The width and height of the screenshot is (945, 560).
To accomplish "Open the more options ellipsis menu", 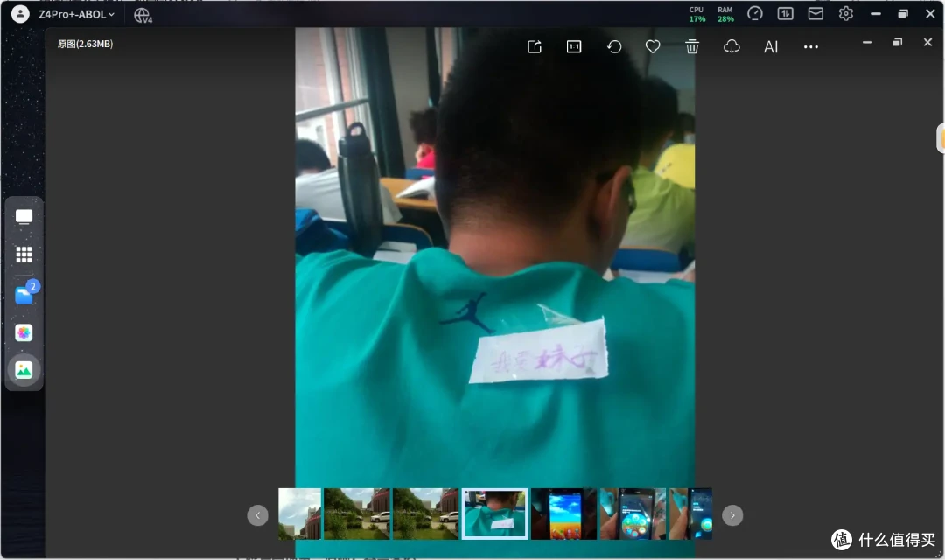I will (x=810, y=46).
